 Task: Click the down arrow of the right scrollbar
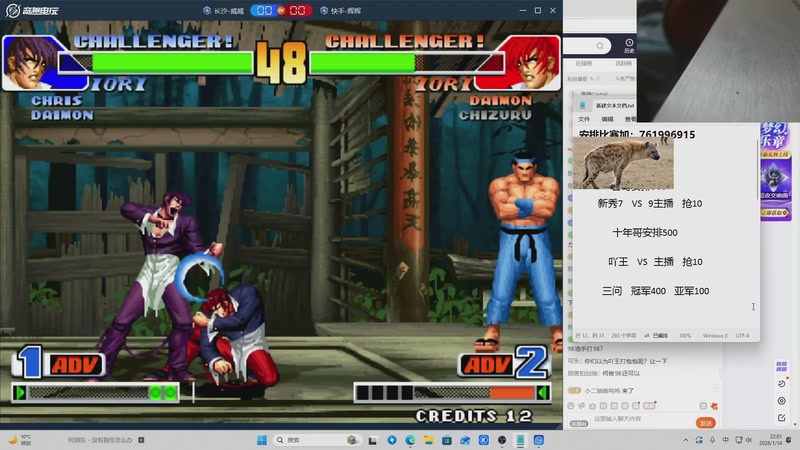click(x=794, y=424)
